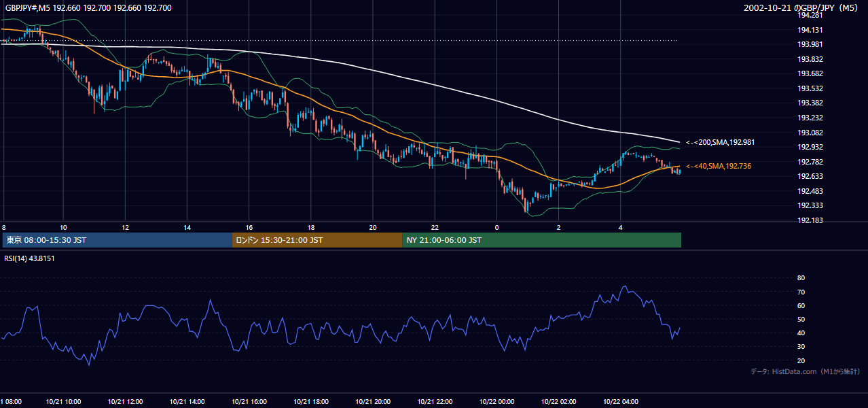Click RSI scale value 30
Image resolution: width=868 pixels, height=408 pixels.
coord(801,347)
